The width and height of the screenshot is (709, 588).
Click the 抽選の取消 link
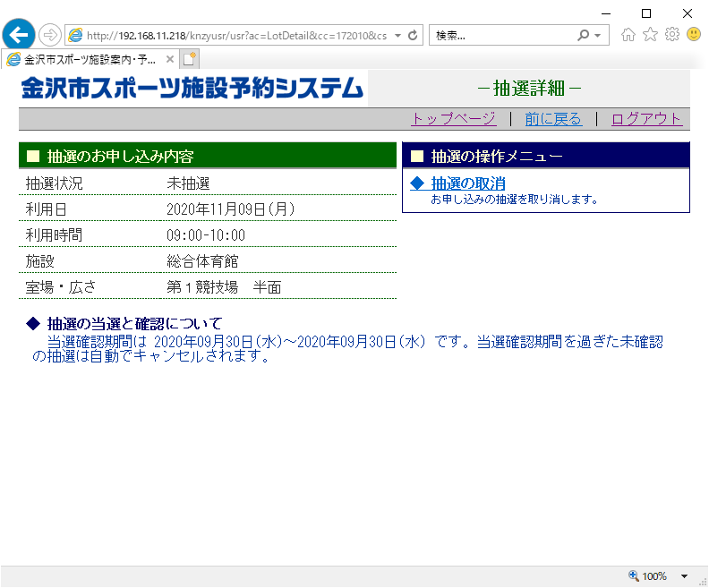click(x=467, y=183)
